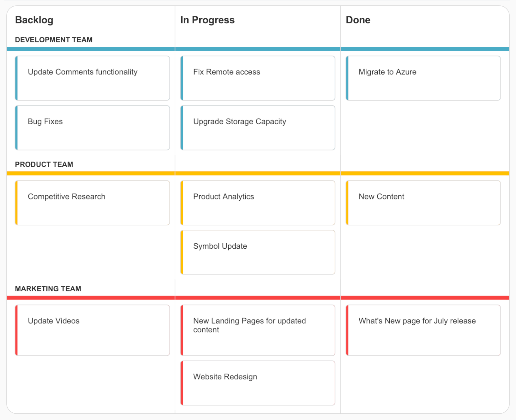Select the Update Videos card
This screenshot has height=420, width=516.
pos(92,330)
